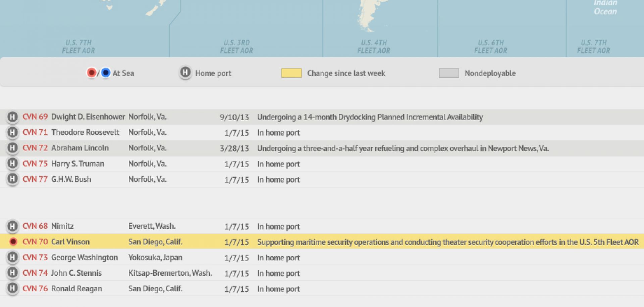Click the H icon for George Washington
Screen dimensions: 644x307
pyautogui.click(x=12, y=257)
